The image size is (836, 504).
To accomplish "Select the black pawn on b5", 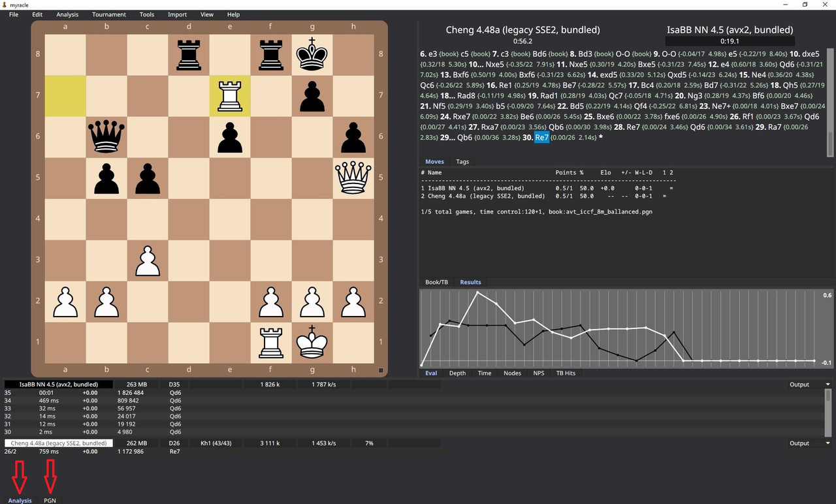I will pyautogui.click(x=106, y=180).
